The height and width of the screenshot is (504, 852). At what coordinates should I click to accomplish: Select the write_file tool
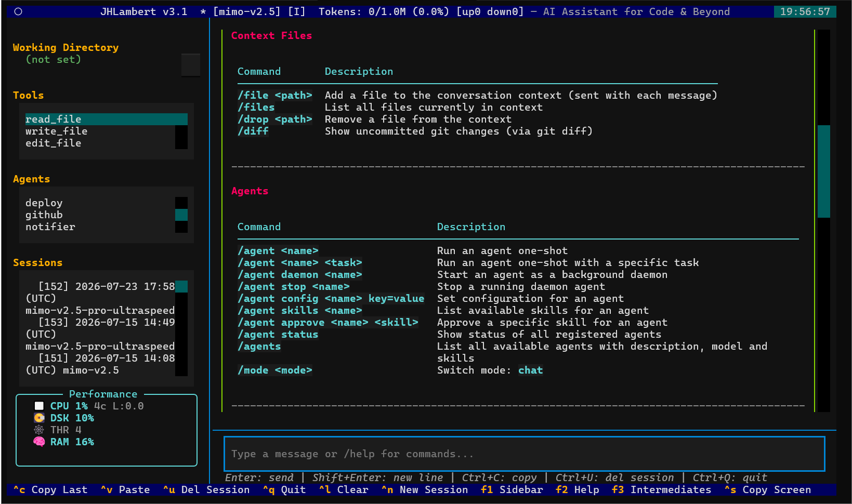coord(100,131)
